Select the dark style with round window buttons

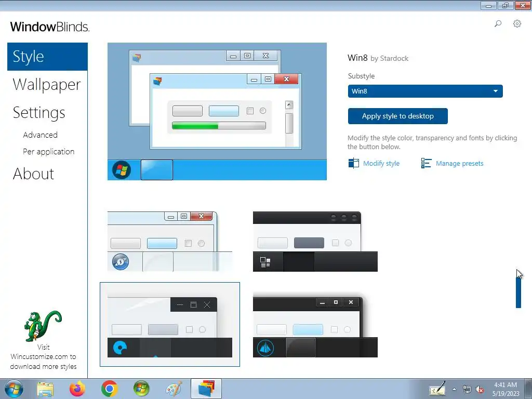coord(315,242)
